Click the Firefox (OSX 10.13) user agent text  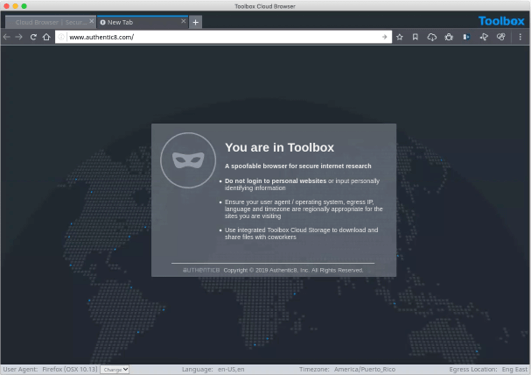[x=70, y=369]
